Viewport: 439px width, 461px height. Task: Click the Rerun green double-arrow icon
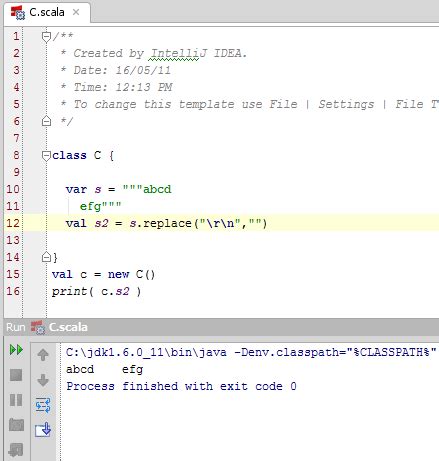pyautogui.click(x=16, y=350)
